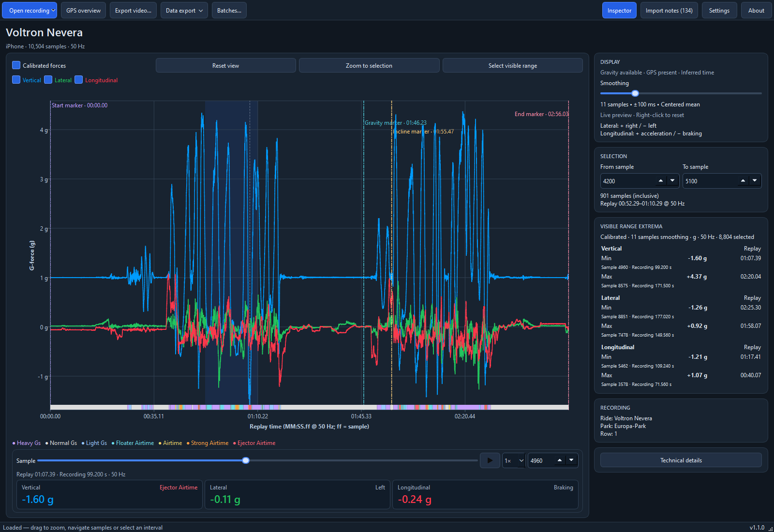The image size is (774, 532).
Task: Open GPS overview
Action: 83,11
